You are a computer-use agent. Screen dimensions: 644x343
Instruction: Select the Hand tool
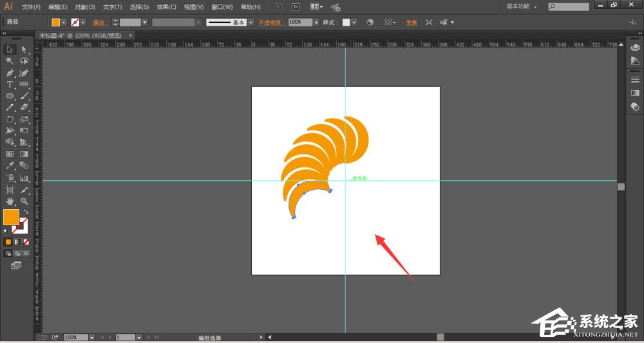tap(10, 201)
